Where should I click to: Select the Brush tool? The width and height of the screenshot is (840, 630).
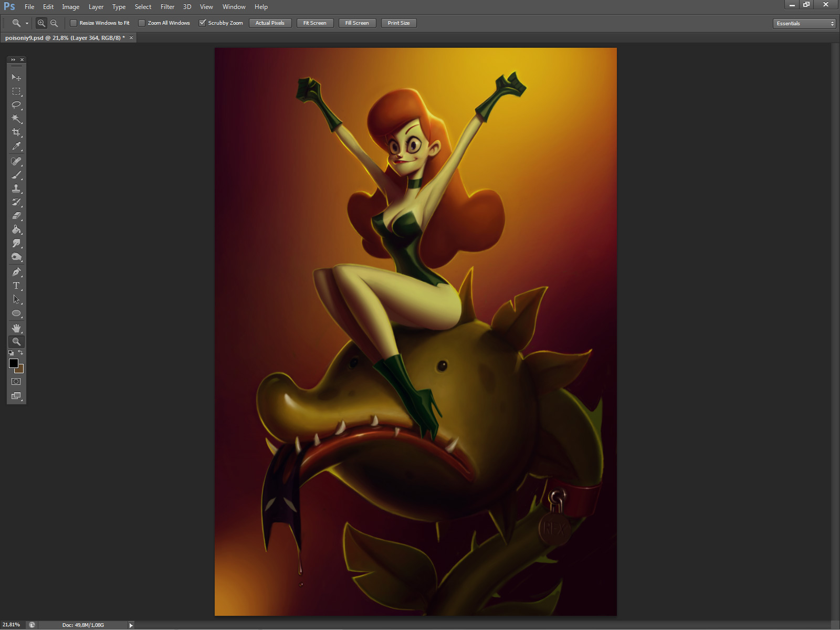pyautogui.click(x=16, y=175)
